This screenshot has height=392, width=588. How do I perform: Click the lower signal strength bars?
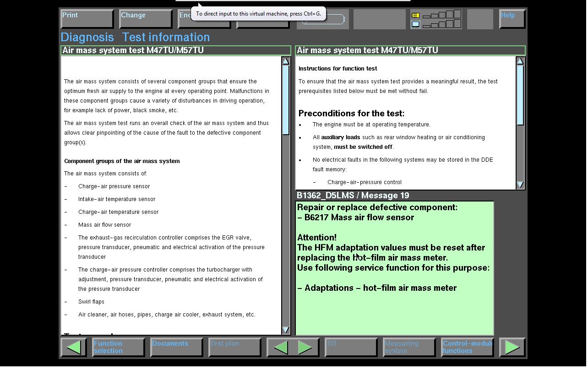[442, 24]
